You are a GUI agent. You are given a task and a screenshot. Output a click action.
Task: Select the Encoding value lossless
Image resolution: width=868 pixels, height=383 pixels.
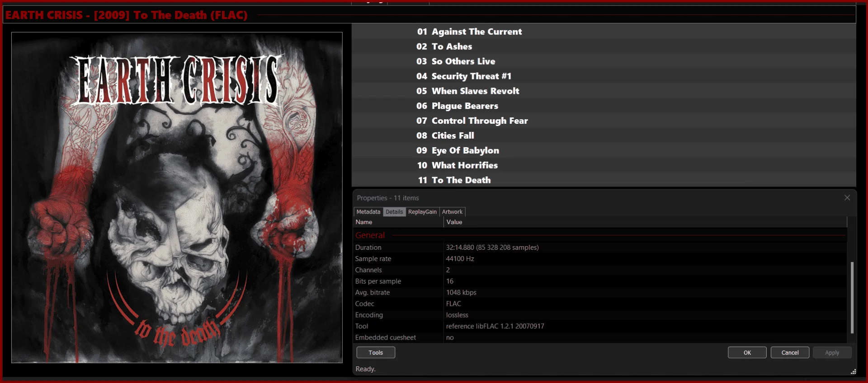point(457,315)
